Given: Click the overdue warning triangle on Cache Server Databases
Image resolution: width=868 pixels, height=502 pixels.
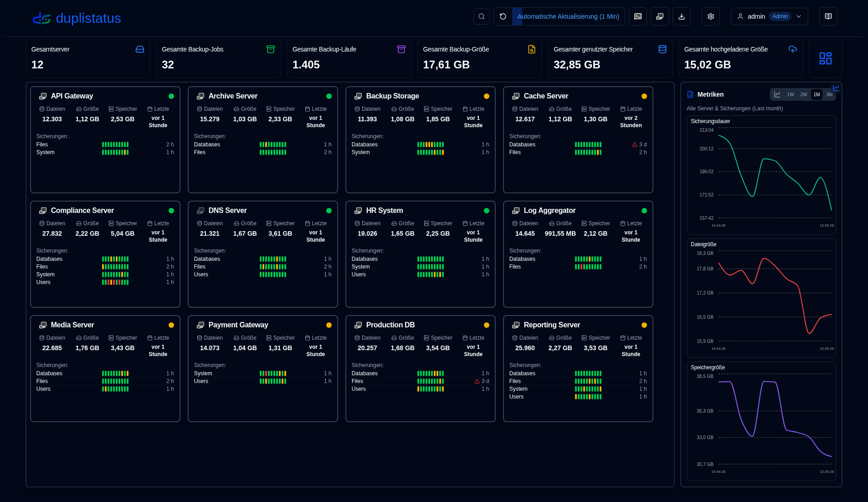Looking at the screenshot, I should (635, 145).
